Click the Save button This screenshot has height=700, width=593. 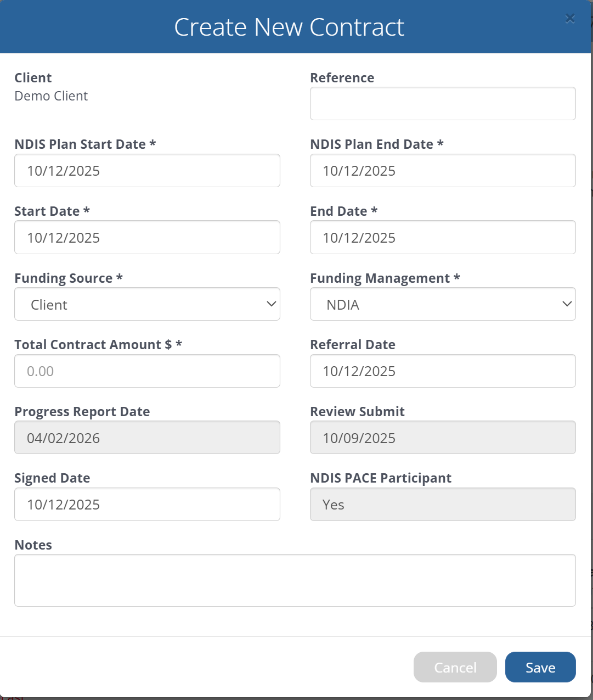(540, 667)
